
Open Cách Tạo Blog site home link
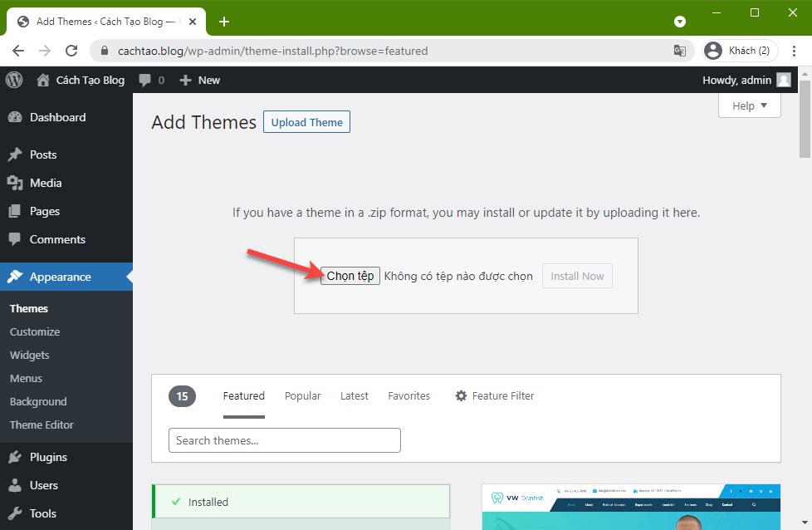(x=81, y=80)
